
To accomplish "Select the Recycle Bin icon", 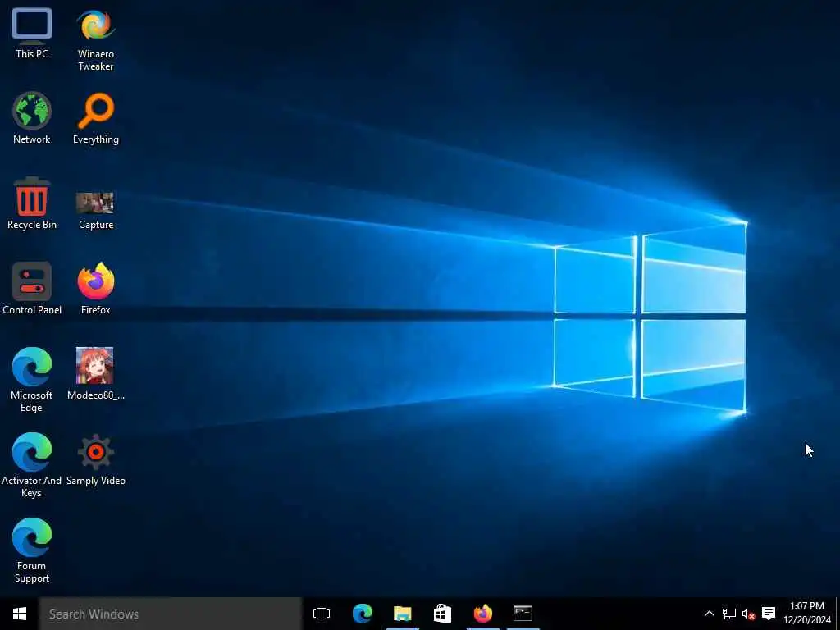I will pos(32,203).
